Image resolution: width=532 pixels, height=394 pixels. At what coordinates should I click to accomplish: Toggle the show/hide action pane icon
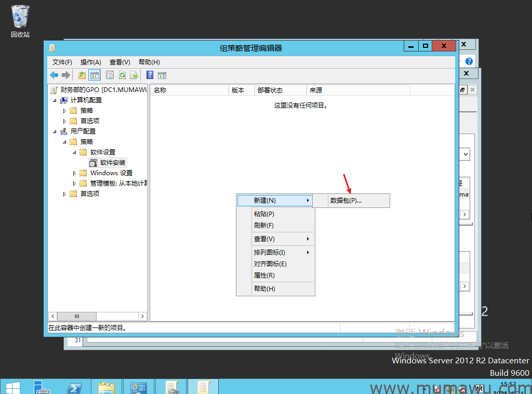(162, 75)
